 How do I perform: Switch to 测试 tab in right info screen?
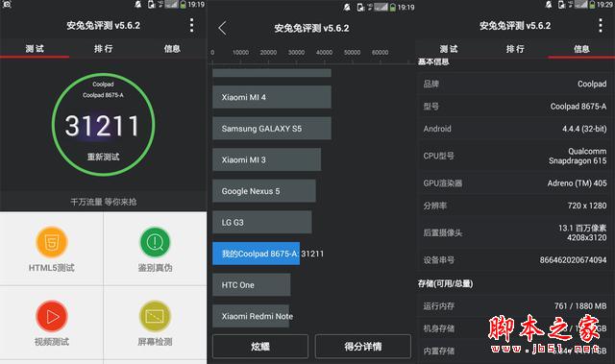[x=449, y=49]
